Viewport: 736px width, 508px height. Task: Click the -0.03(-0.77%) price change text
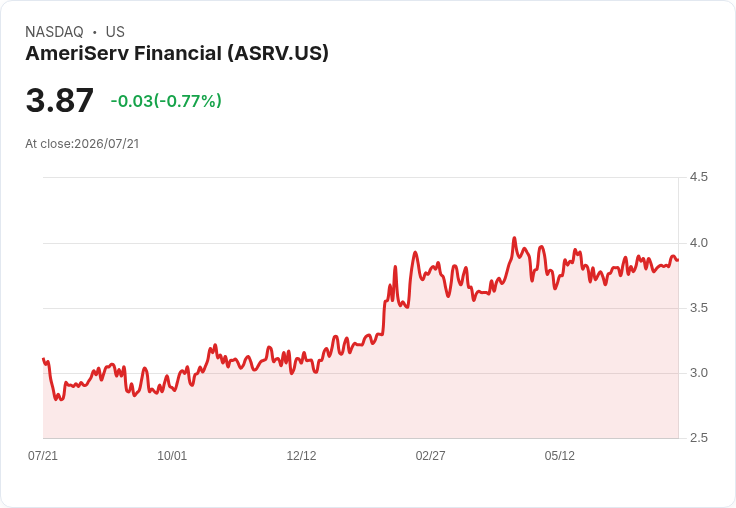point(166,101)
